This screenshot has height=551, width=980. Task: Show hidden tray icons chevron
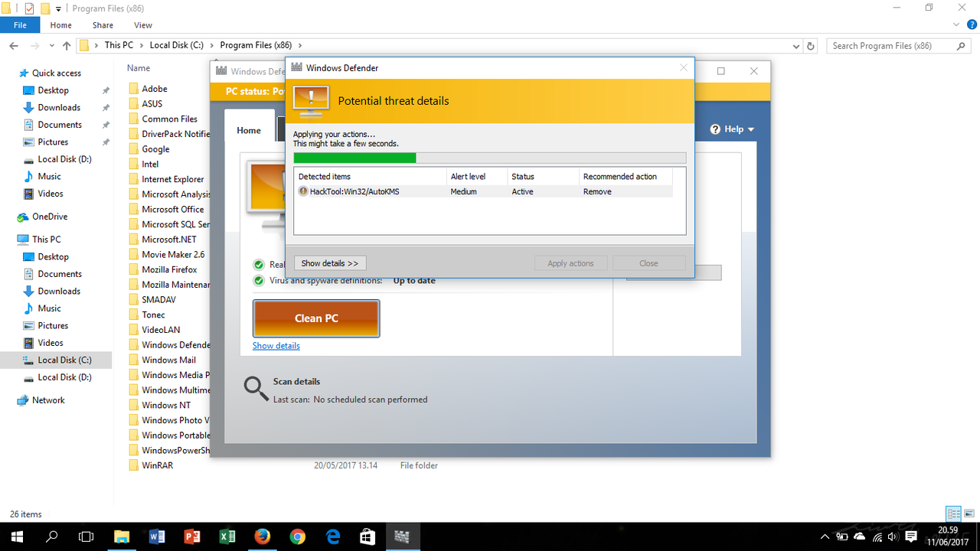(x=825, y=536)
